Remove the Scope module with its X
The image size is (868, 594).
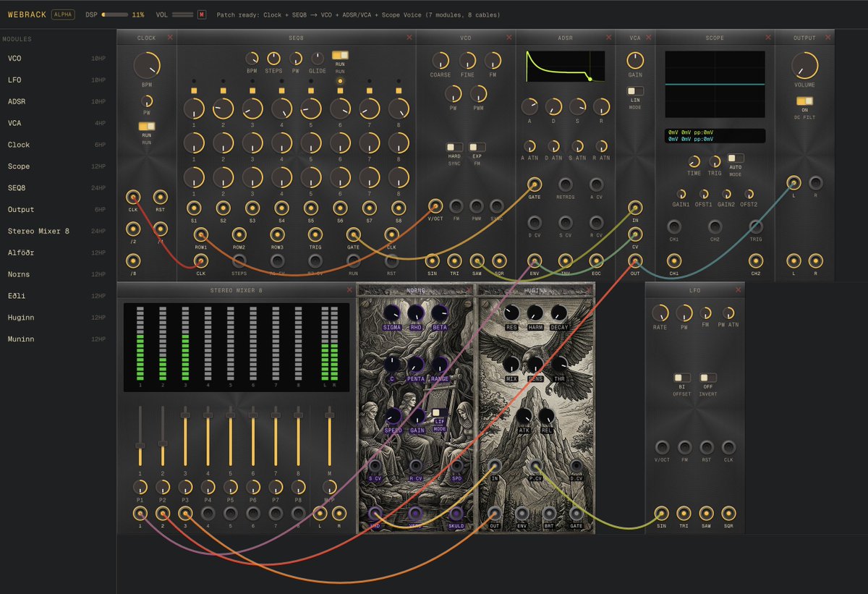point(767,38)
